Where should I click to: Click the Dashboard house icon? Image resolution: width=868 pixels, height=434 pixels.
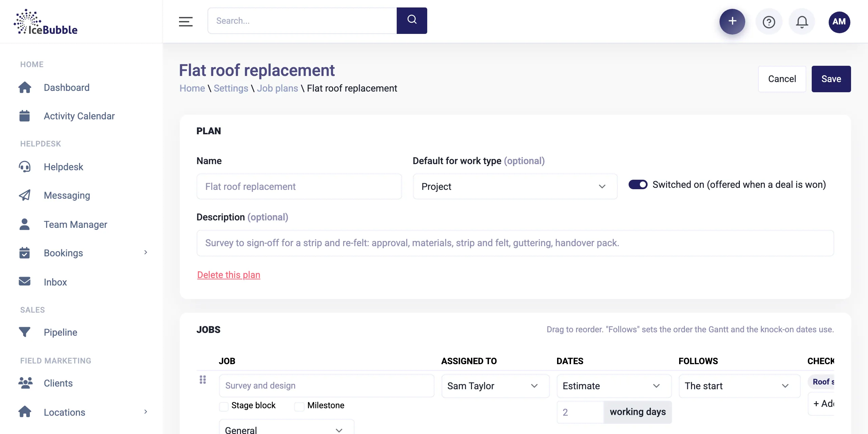25,87
